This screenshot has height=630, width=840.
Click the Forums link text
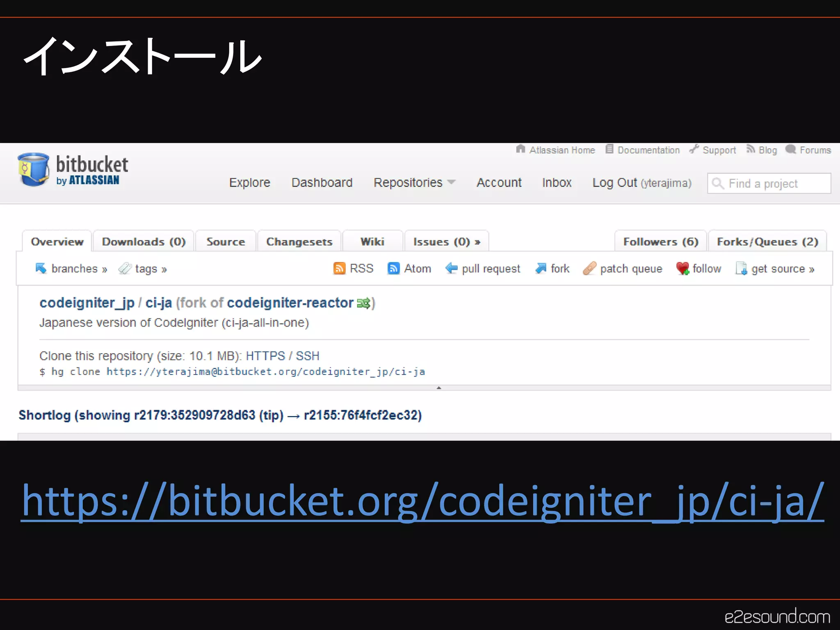[815, 150]
